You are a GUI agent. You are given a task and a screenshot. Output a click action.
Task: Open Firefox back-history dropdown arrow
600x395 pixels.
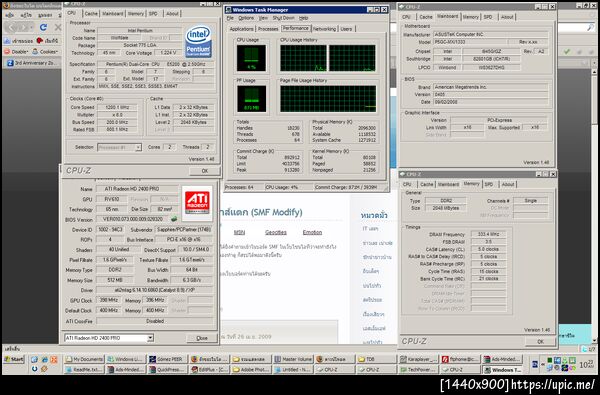point(31,28)
